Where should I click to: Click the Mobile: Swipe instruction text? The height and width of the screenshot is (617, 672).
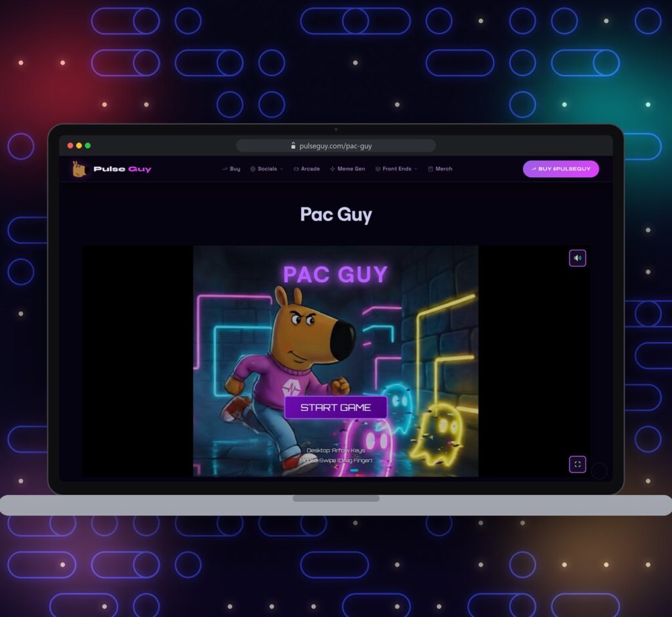(x=335, y=461)
